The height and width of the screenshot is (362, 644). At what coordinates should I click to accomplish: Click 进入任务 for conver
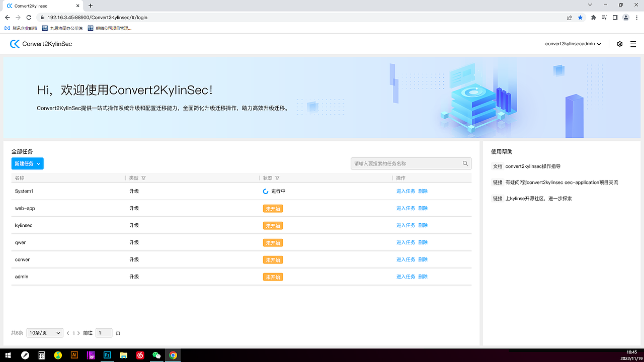pyautogui.click(x=406, y=259)
